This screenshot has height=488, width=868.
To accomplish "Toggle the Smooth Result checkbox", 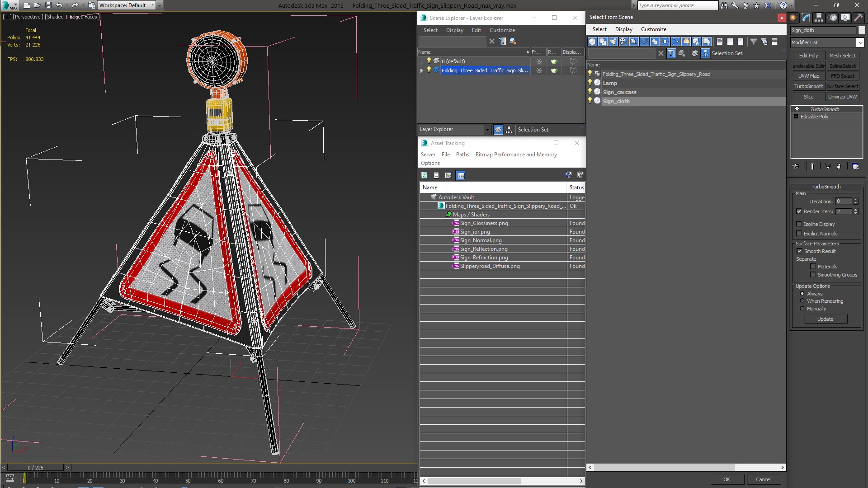I will (799, 251).
